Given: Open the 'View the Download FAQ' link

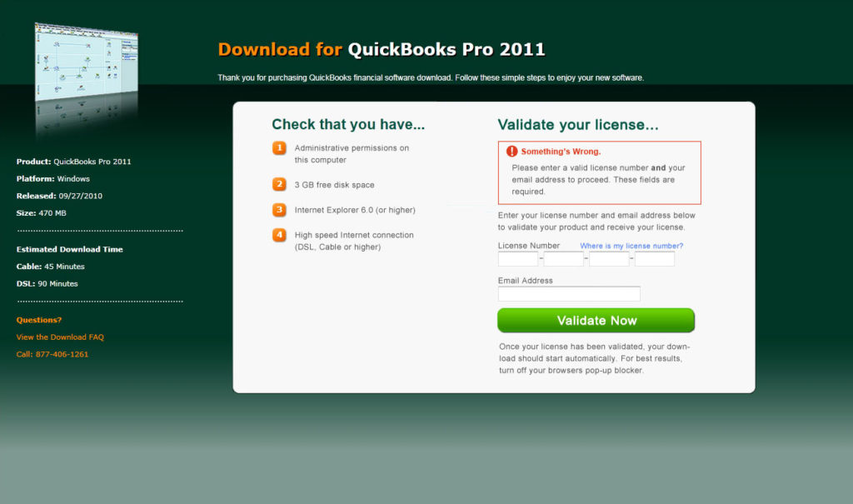Looking at the screenshot, I should 60,337.
